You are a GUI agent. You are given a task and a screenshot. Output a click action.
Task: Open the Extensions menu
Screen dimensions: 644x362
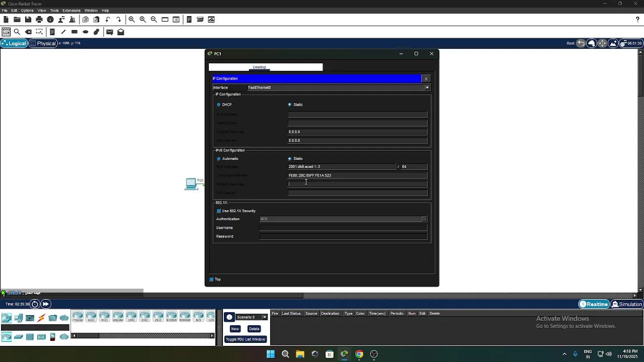71,10
